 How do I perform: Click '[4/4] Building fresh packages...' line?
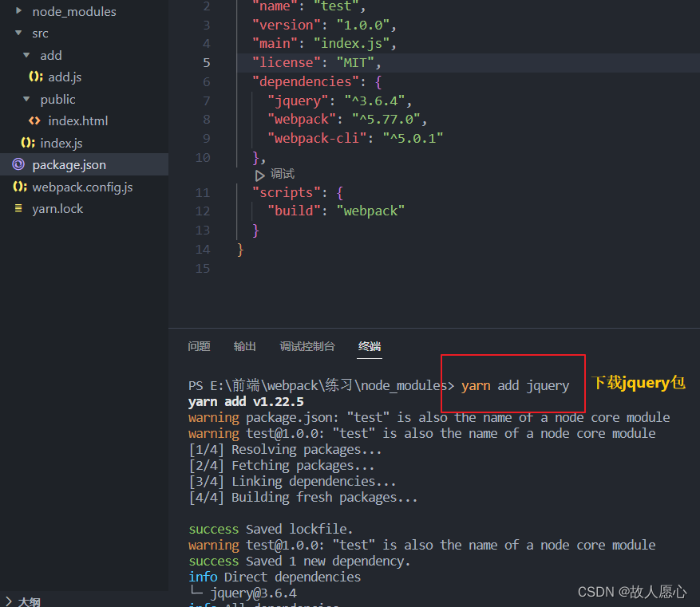click(x=303, y=497)
